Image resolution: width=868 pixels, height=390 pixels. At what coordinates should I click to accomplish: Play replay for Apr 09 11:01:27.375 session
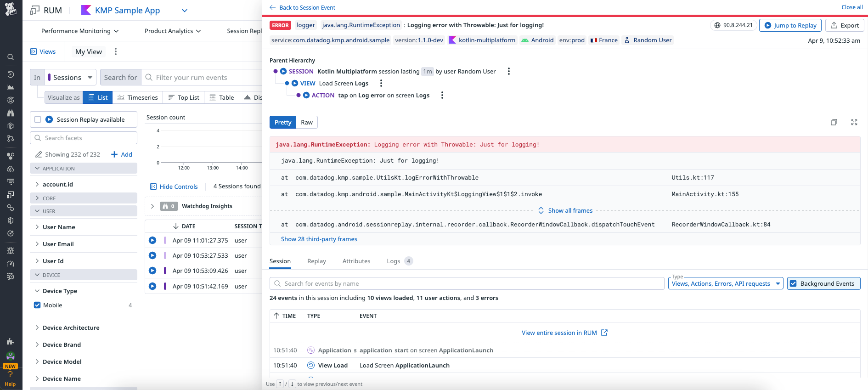coord(152,240)
